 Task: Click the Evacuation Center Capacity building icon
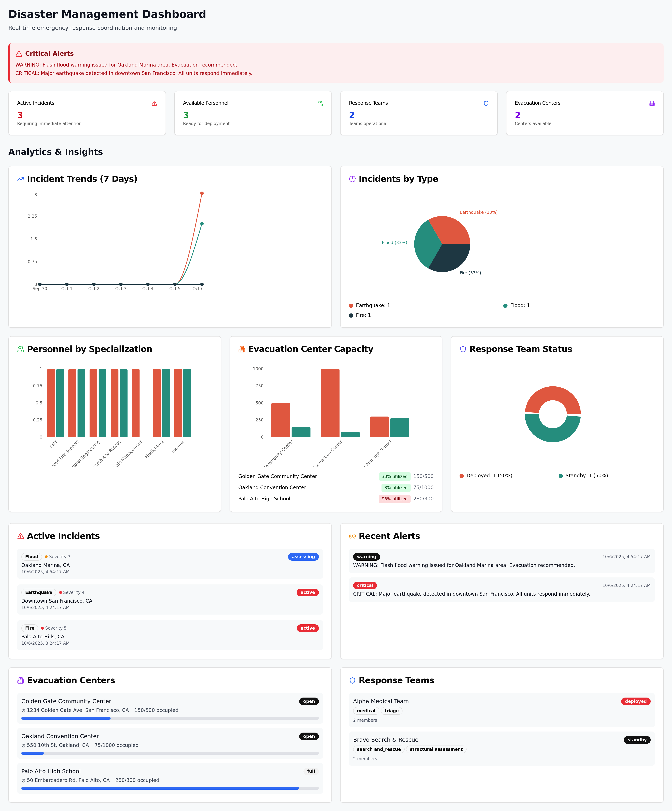pos(242,349)
